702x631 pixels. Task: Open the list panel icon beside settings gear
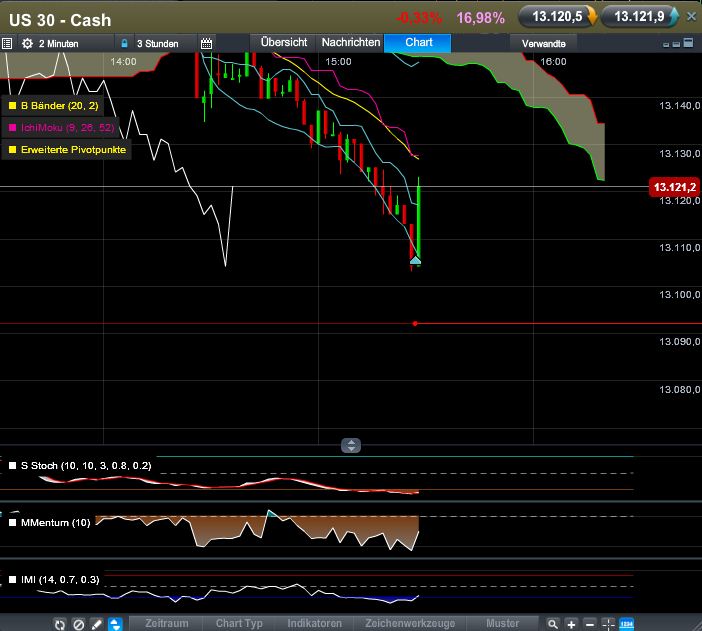click(7, 43)
